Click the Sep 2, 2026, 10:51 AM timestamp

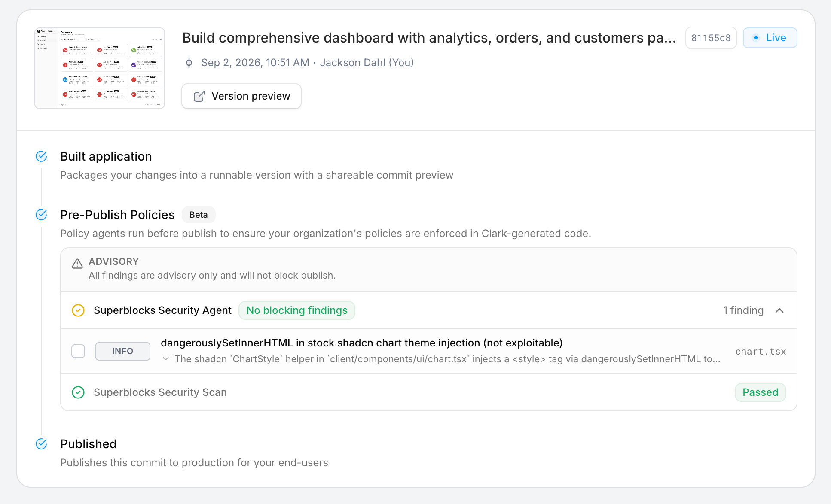pos(255,63)
